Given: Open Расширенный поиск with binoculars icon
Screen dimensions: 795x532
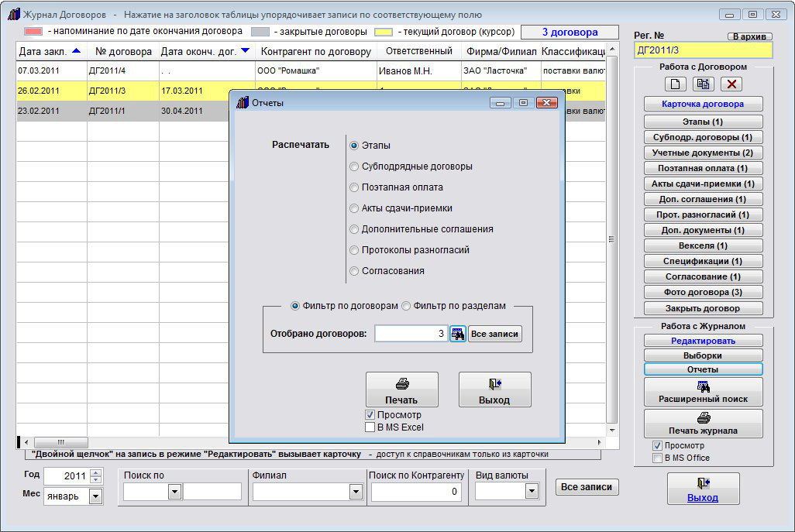Looking at the screenshot, I should click(703, 392).
